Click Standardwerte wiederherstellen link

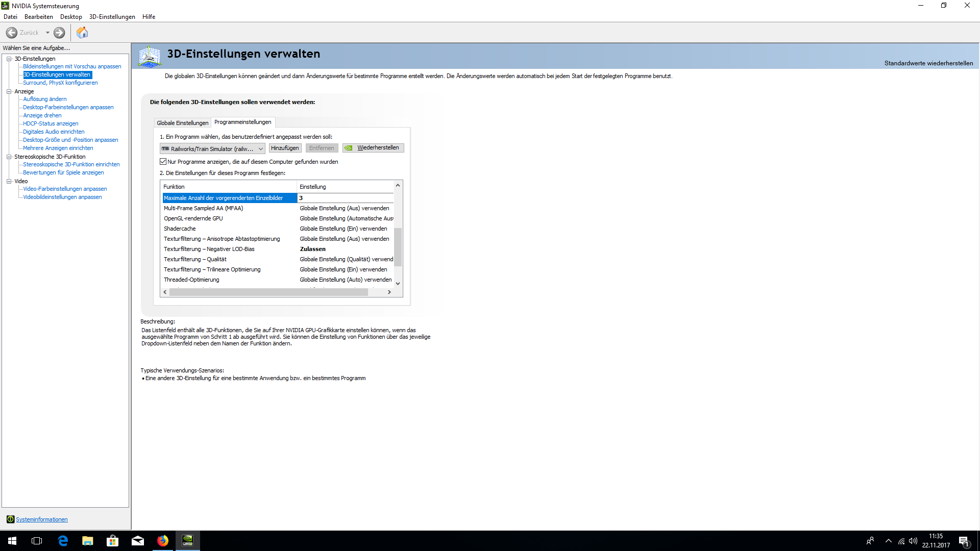pyautogui.click(x=928, y=63)
